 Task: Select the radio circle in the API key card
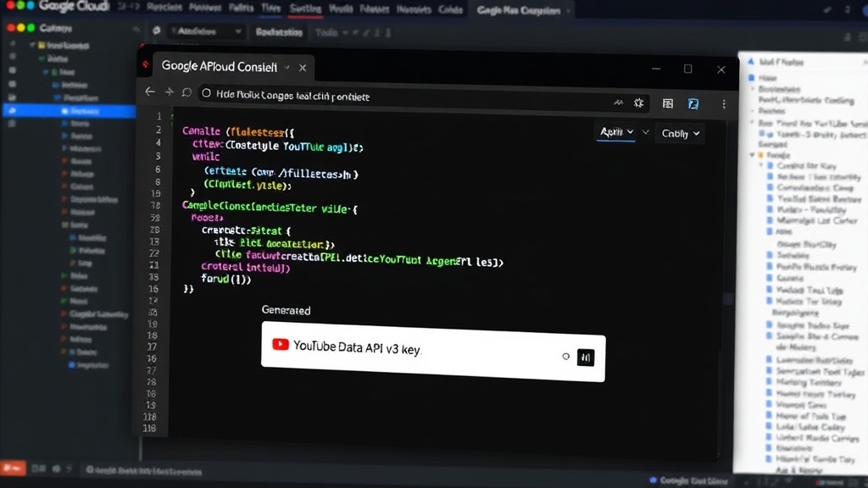pyautogui.click(x=565, y=357)
